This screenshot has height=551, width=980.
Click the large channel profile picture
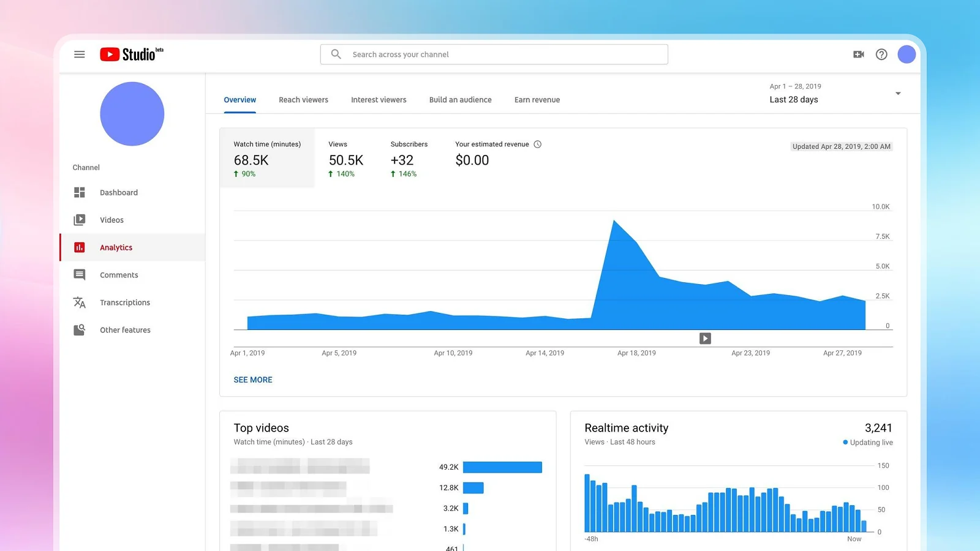[132, 114]
